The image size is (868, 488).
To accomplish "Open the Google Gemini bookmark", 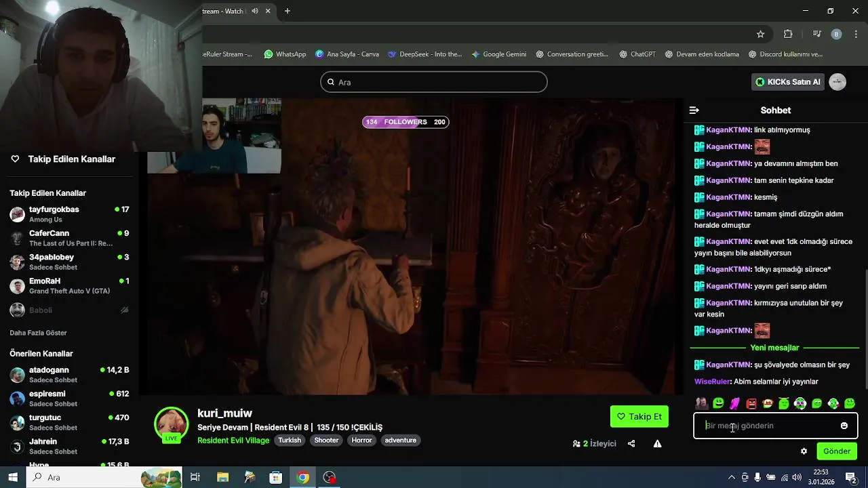I will click(498, 54).
